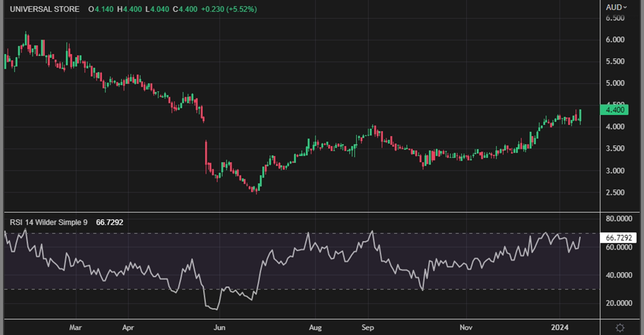644x335 pixels.
Task: Click the RSI value 66.7292 in legend
Action: pos(110,223)
